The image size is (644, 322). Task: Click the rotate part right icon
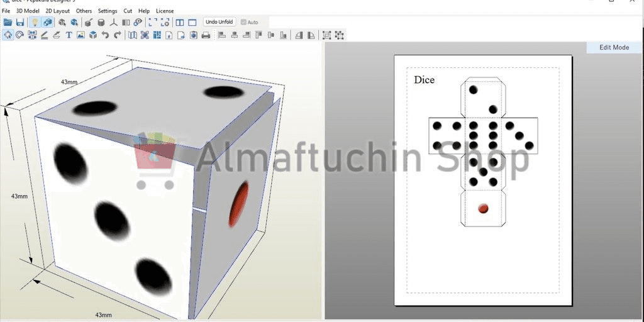[x=311, y=35]
